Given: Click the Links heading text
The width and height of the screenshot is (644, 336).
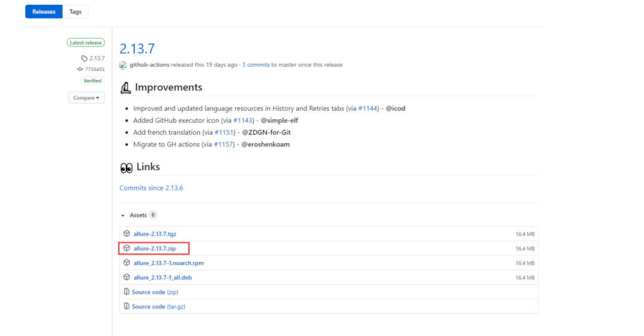Looking at the screenshot, I should [148, 167].
